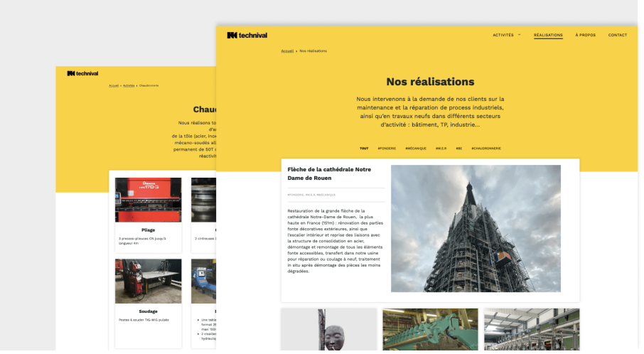Open the statue face project thumbnail
This screenshot has height=354, width=644.
click(328, 330)
